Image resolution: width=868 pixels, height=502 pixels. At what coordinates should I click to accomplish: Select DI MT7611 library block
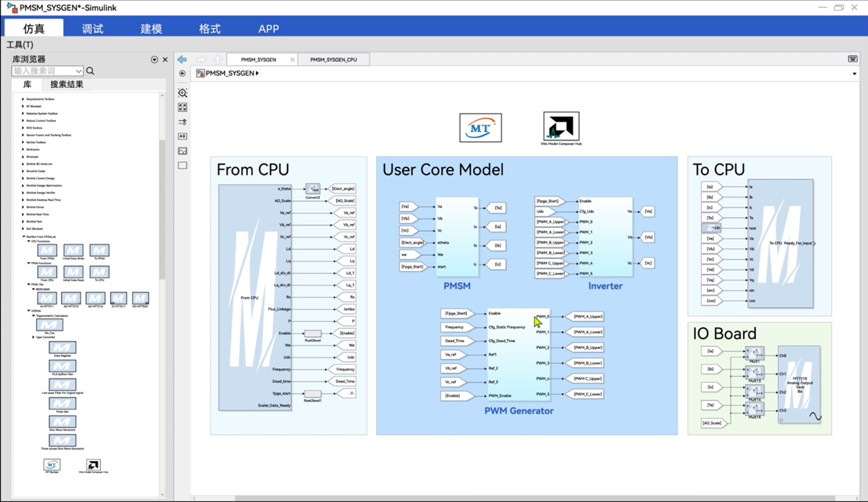(x=118, y=298)
